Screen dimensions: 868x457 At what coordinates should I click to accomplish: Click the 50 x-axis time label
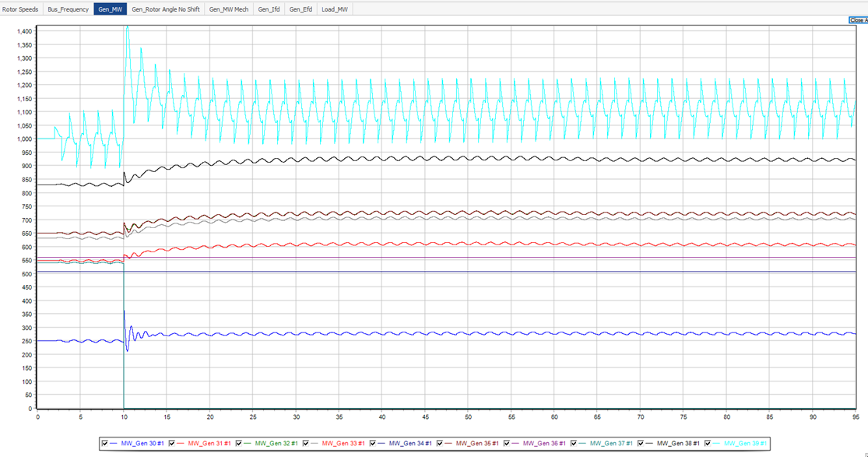pos(469,417)
